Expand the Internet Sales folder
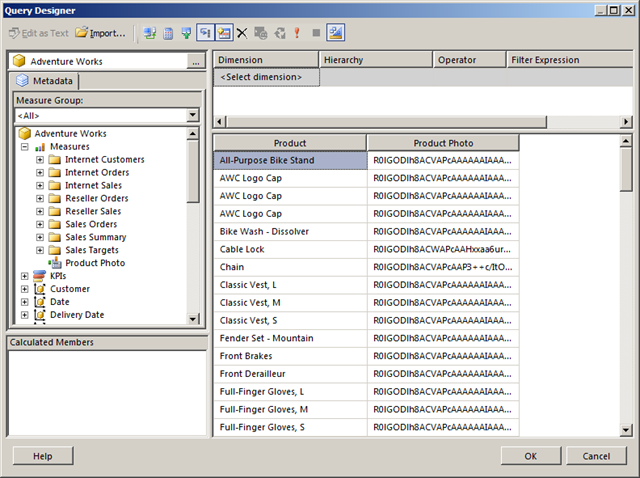The image size is (640, 478). [x=40, y=186]
